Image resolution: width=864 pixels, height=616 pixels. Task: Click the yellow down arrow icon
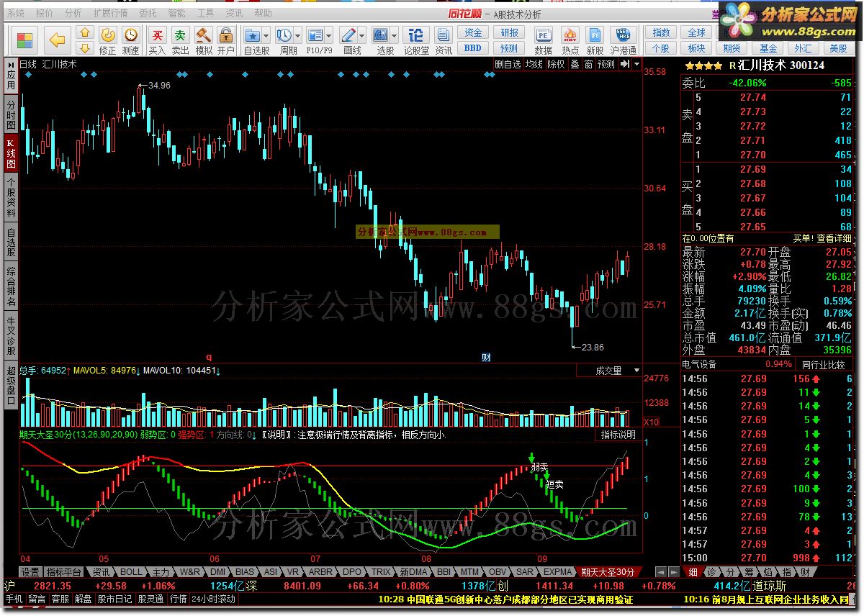(x=85, y=47)
